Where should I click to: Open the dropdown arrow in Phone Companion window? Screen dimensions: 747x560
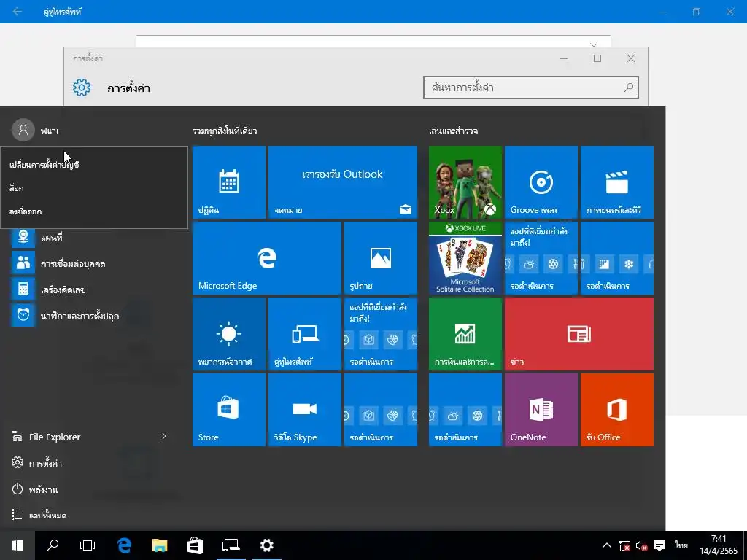594,44
